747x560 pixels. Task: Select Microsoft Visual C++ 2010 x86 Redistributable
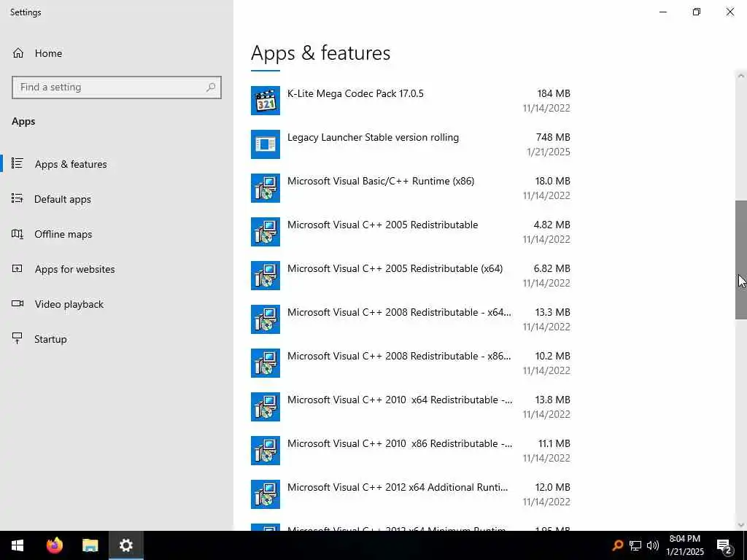411,451
